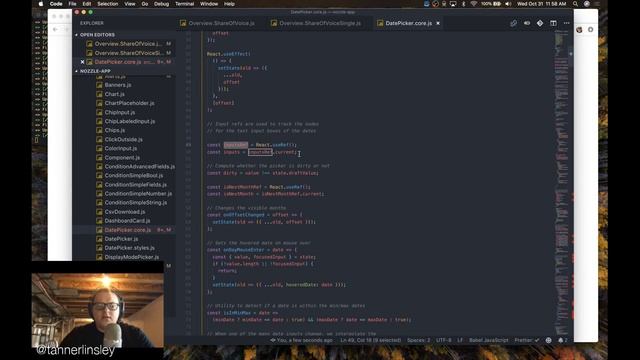The image size is (640, 360).
Task: Split the editor with the split icon
Action: click(553, 23)
